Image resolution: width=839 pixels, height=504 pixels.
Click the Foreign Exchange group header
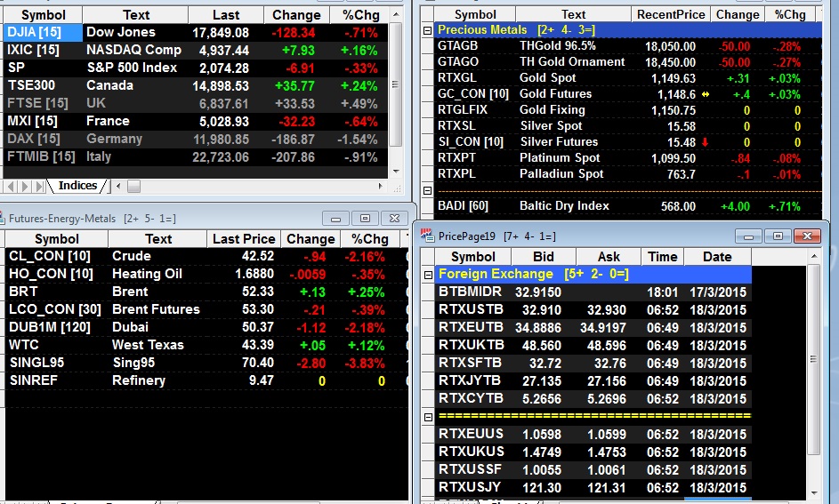click(593, 274)
